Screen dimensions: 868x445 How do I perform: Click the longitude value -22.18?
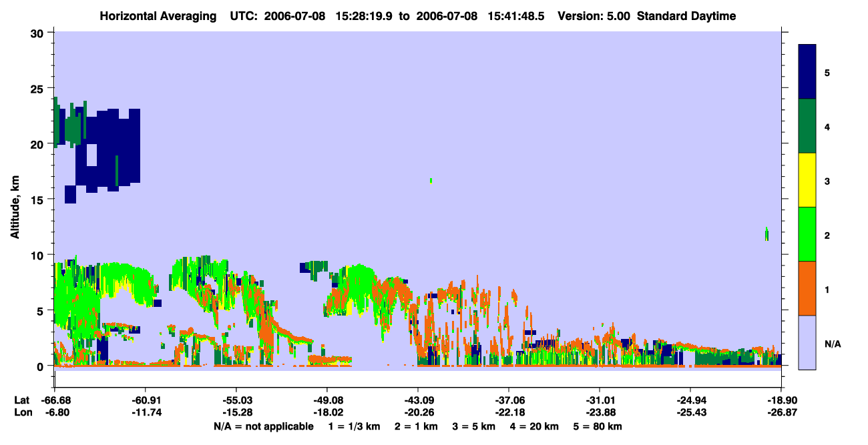(x=509, y=412)
